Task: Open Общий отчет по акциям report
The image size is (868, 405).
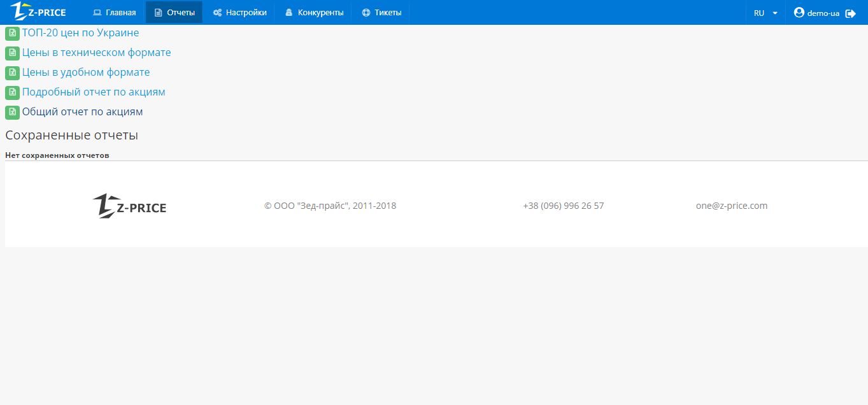Action: click(82, 112)
